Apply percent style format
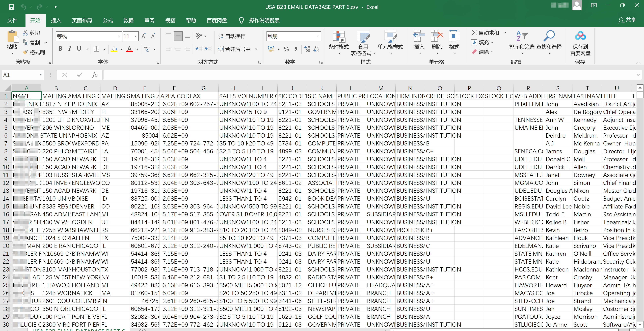Viewport: 644px width, 331px height. (286, 49)
